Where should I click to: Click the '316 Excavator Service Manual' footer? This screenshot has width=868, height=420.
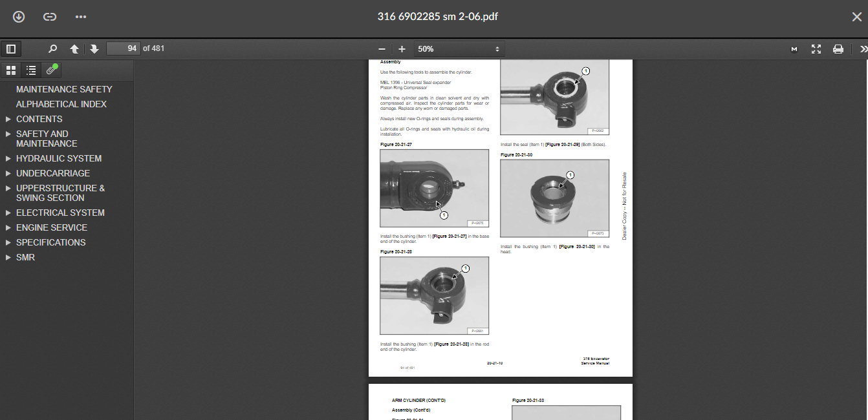coord(595,361)
